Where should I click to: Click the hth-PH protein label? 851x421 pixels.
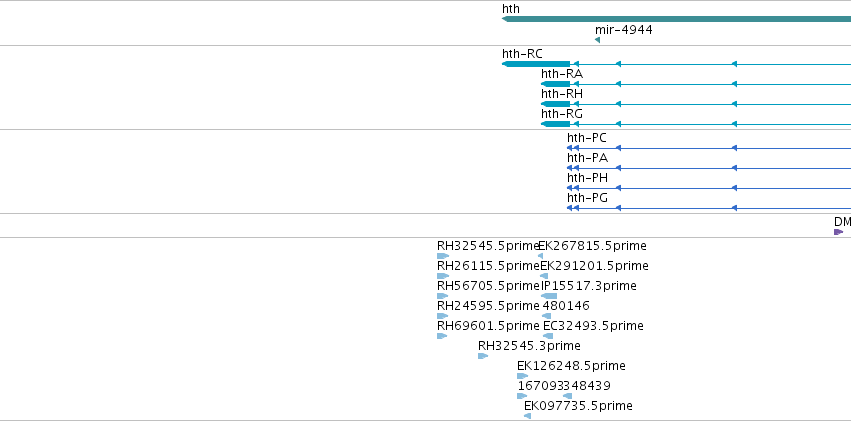coord(587,178)
